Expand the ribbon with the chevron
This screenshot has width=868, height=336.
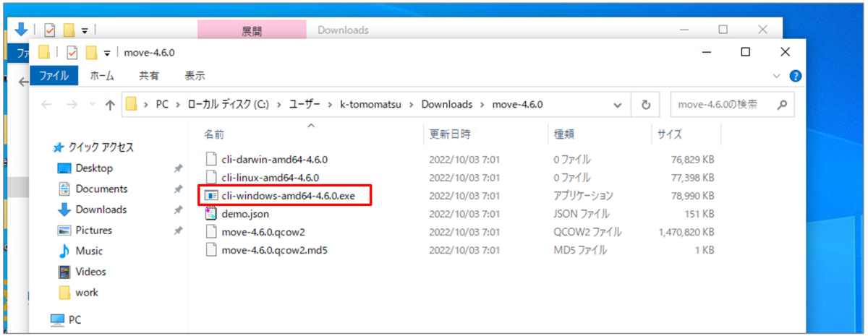coord(777,75)
